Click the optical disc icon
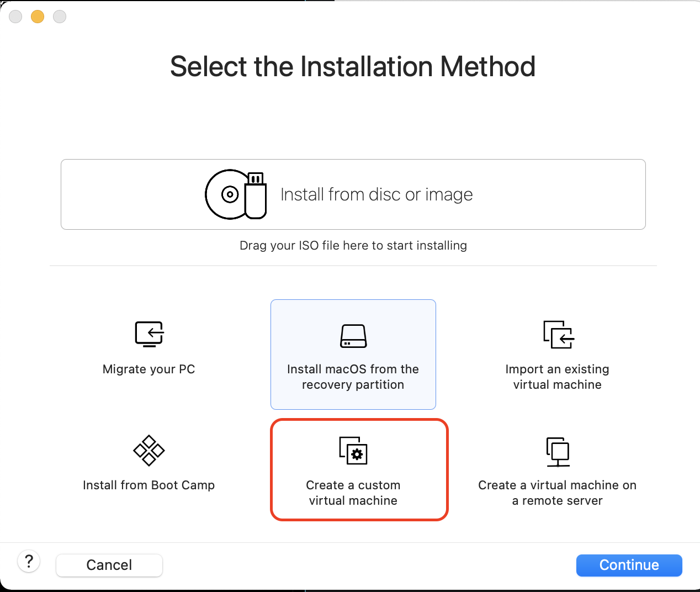The image size is (700, 592). [x=226, y=194]
